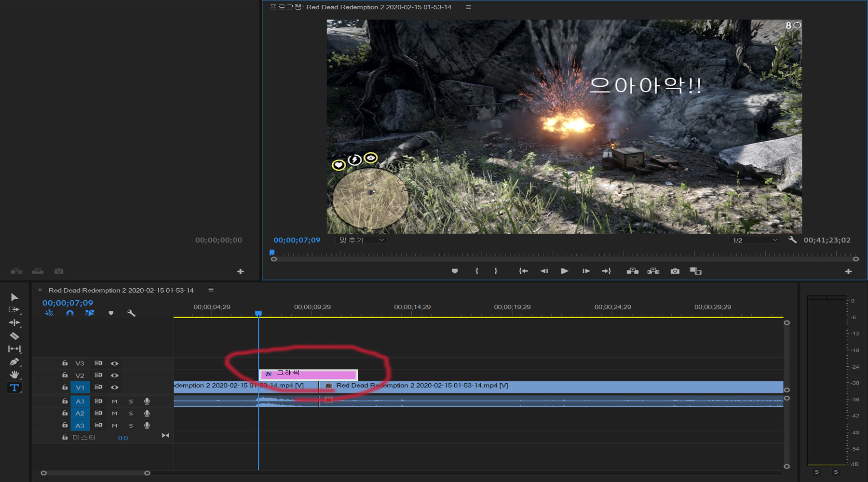This screenshot has height=482, width=868.
Task: Click Source monitor export frame camera
Action: 59,271
